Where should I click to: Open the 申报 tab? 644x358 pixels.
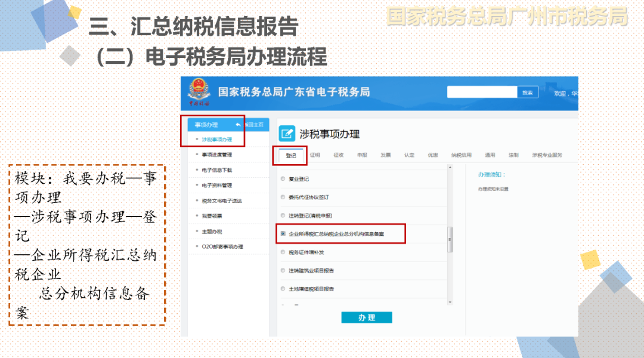coord(362,155)
